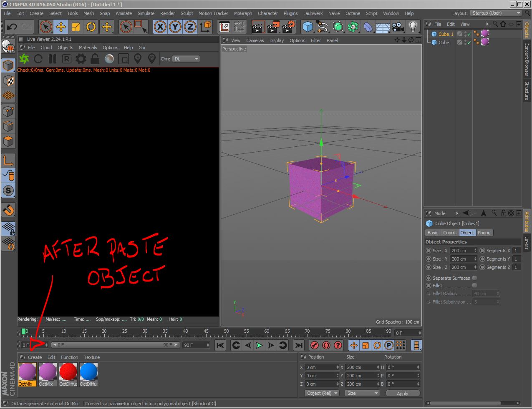Open the Attributes Mode menu
Image resolution: width=532 pixels, height=409 pixels.
click(440, 213)
